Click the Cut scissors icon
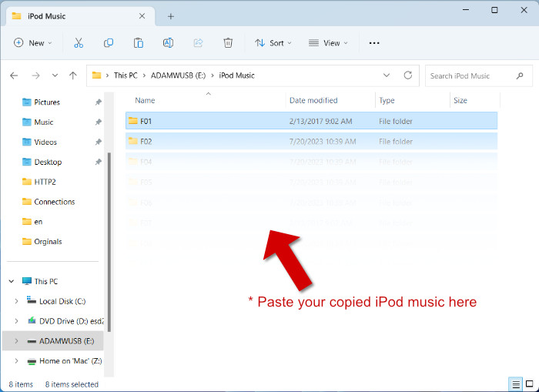This screenshot has width=539, height=392. pyautogui.click(x=79, y=43)
